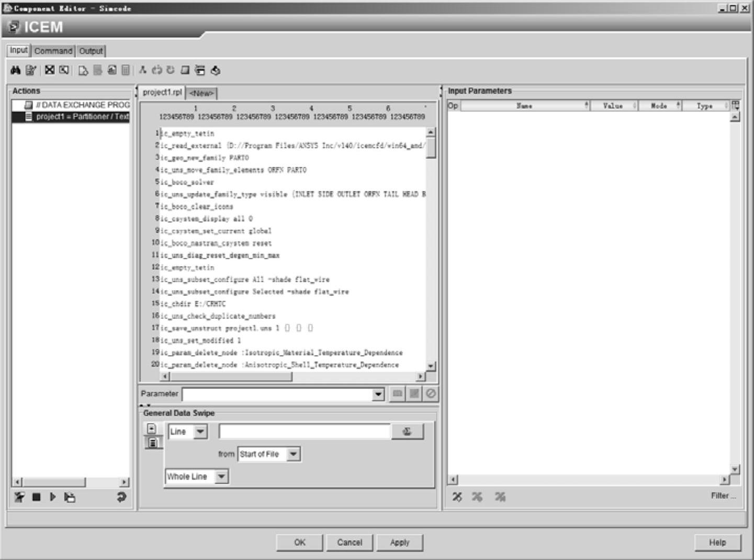The height and width of the screenshot is (560, 754).
Task: Click the Help button
Action: [717, 542]
